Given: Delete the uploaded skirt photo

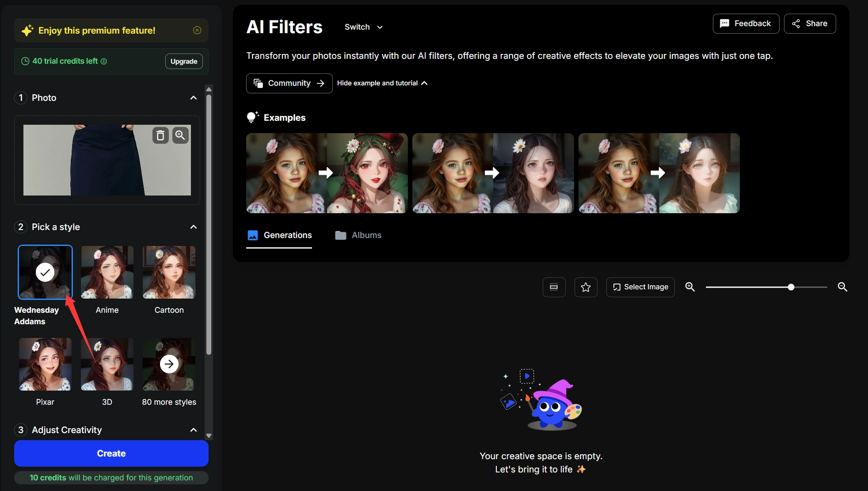Looking at the screenshot, I should (x=160, y=135).
